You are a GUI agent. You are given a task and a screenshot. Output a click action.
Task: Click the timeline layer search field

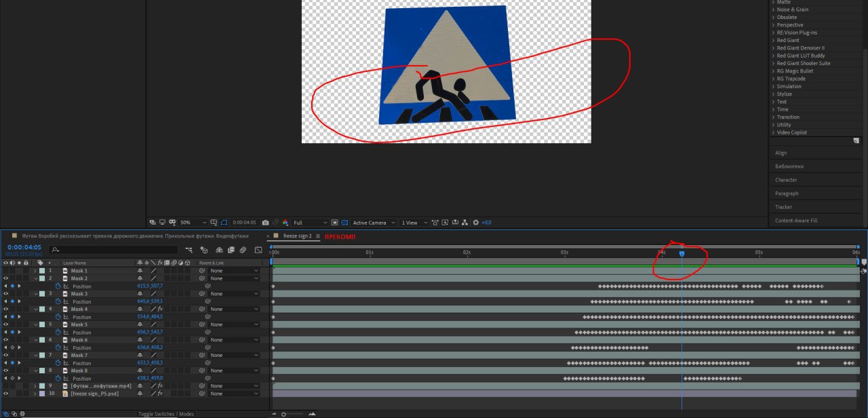[x=112, y=250]
